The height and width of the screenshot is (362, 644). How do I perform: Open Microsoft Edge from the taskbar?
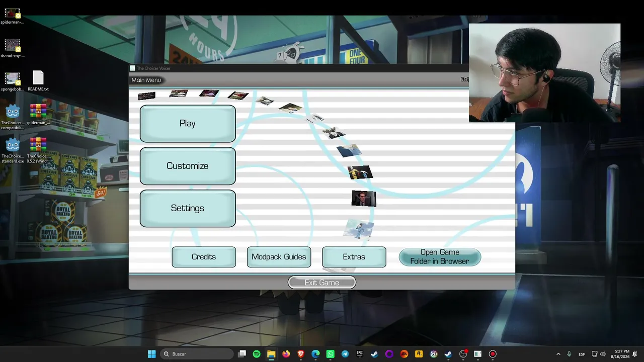pyautogui.click(x=315, y=354)
